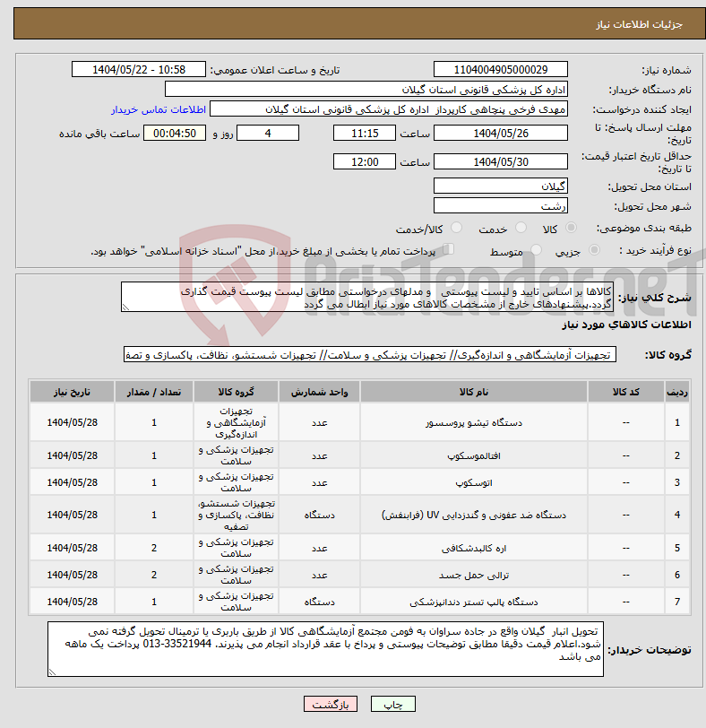Click the request creator name field
Screen dimensions: 706x728
pos(389,109)
